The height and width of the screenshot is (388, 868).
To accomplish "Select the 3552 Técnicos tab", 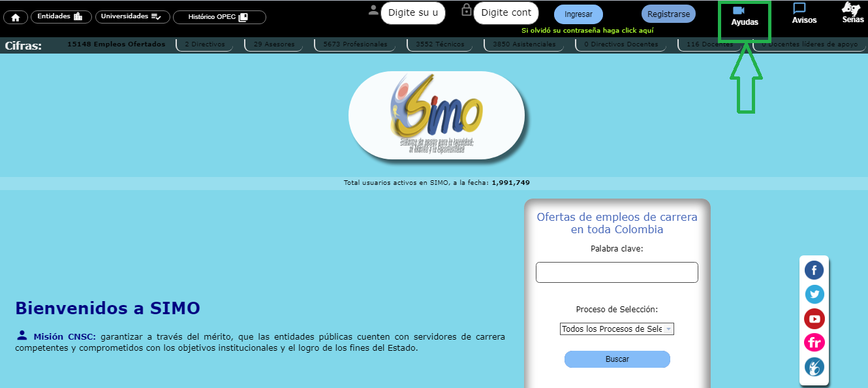I will pyautogui.click(x=442, y=44).
